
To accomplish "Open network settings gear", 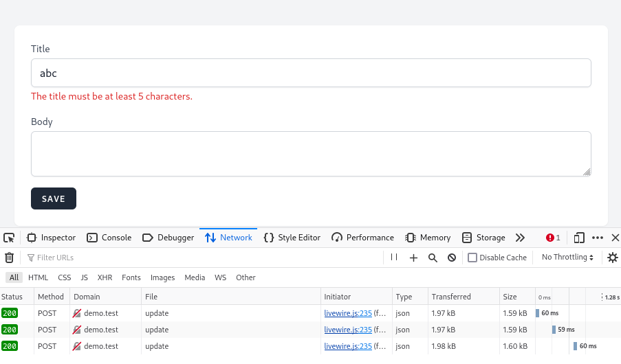I will pos(612,258).
